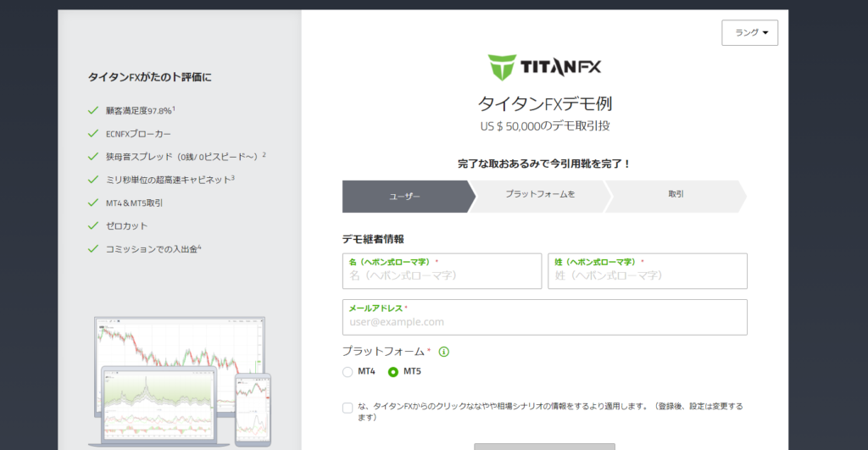Click the check icon beside コミッションでの入出金
Image resolution: width=868 pixels, height=450 pixels.
(x=93, y=248)
